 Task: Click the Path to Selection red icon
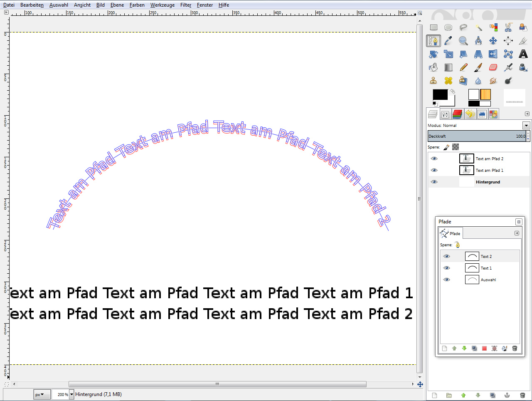tap(484, 349)
